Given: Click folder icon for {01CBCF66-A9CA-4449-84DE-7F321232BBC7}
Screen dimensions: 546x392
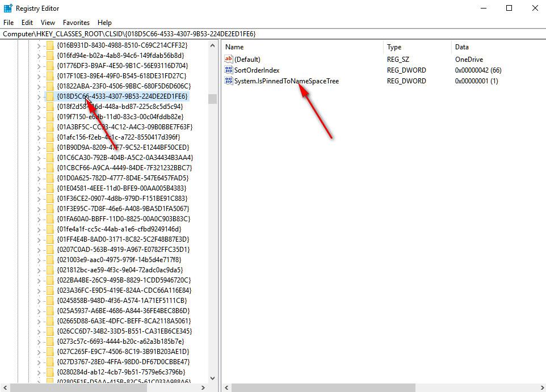Looking at the screenshot, I should coord(50,168).
